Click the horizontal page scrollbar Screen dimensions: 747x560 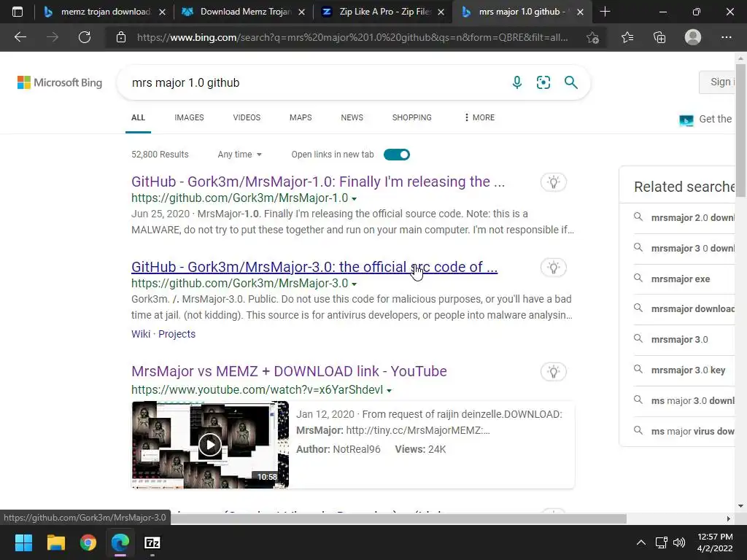tap(398, 518)
